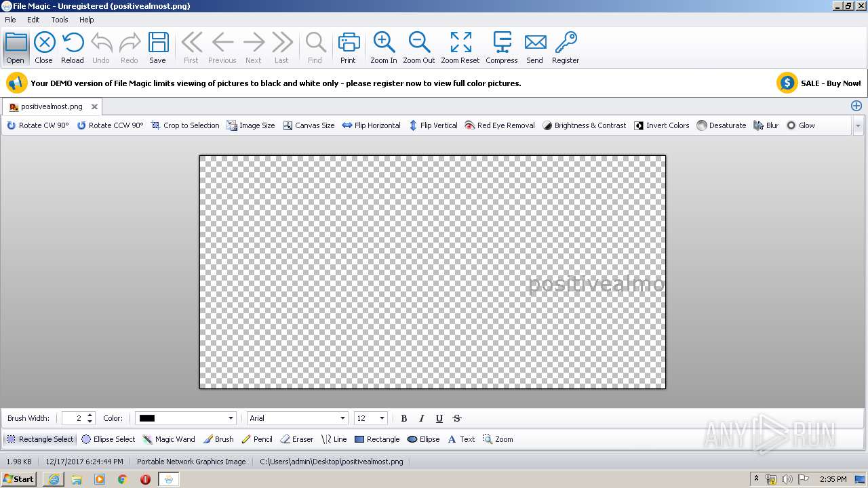
Task: Select the Ellipse shape tool
Action: (423, 439)
